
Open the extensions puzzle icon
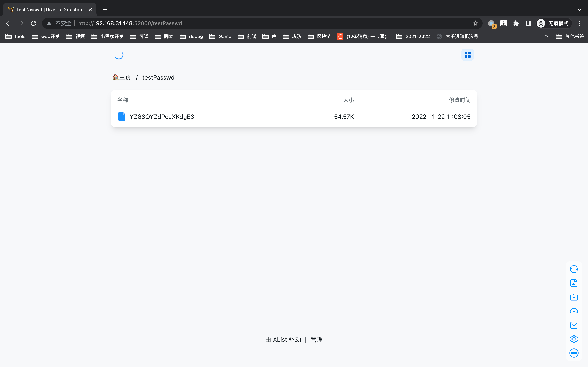(516, 23)
